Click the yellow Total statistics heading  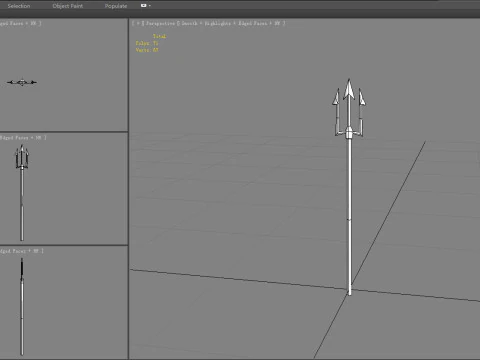[159, 36]
